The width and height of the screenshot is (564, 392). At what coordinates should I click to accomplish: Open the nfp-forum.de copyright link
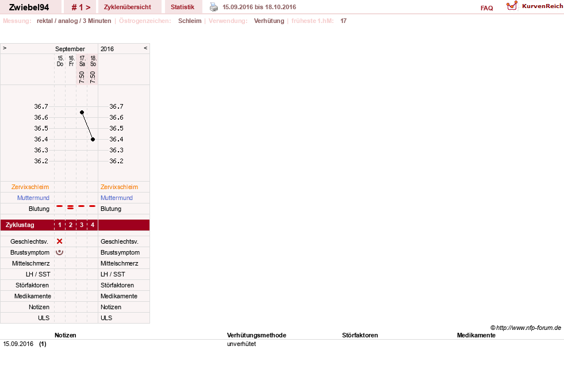pos(525,328)
